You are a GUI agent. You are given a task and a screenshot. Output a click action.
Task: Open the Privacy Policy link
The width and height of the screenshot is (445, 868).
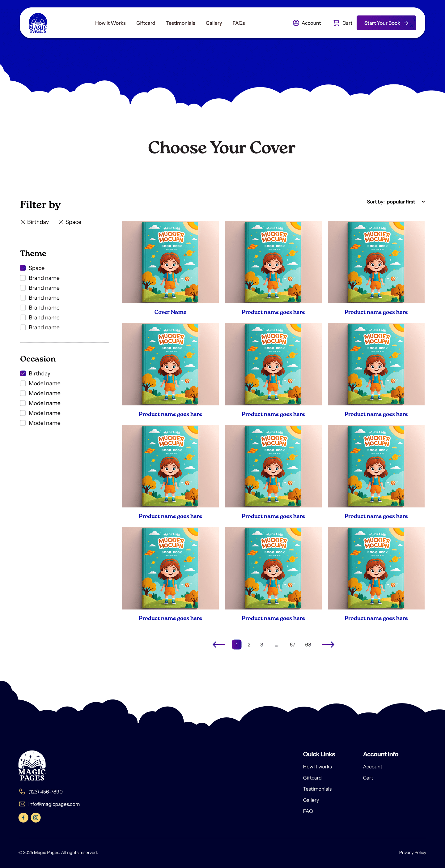[412, 853]
